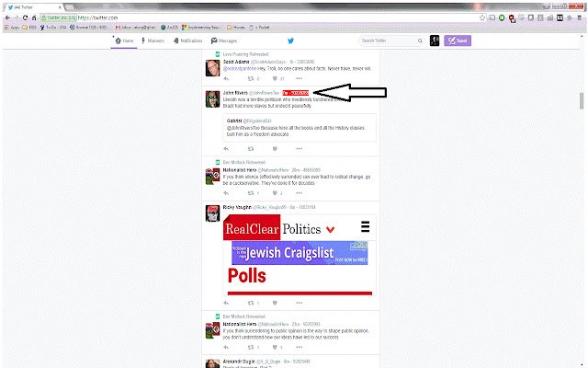The width and height of the screenshot is (588, 368).
Task: Open Ricky Vaughn profile picture
Action: pos(212,213)
